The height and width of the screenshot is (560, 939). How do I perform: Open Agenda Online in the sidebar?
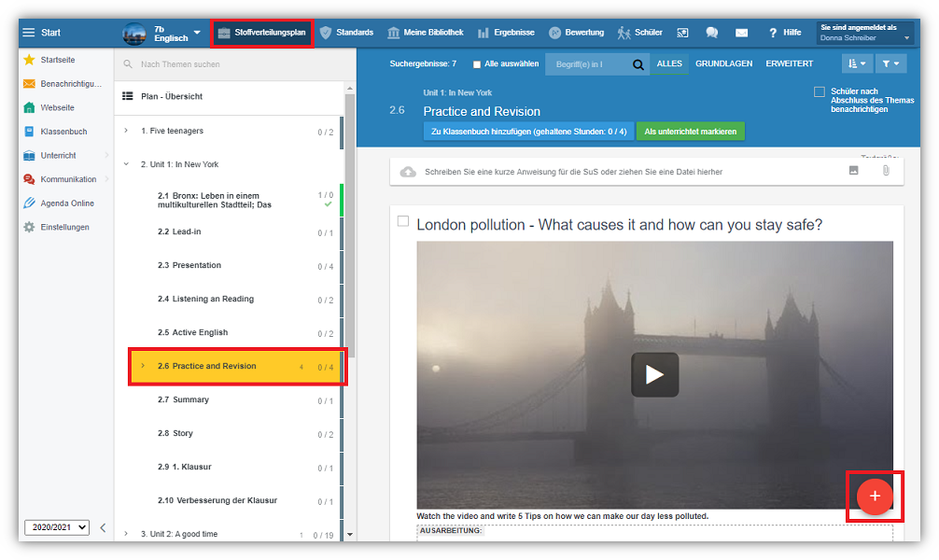pos(59,203)
